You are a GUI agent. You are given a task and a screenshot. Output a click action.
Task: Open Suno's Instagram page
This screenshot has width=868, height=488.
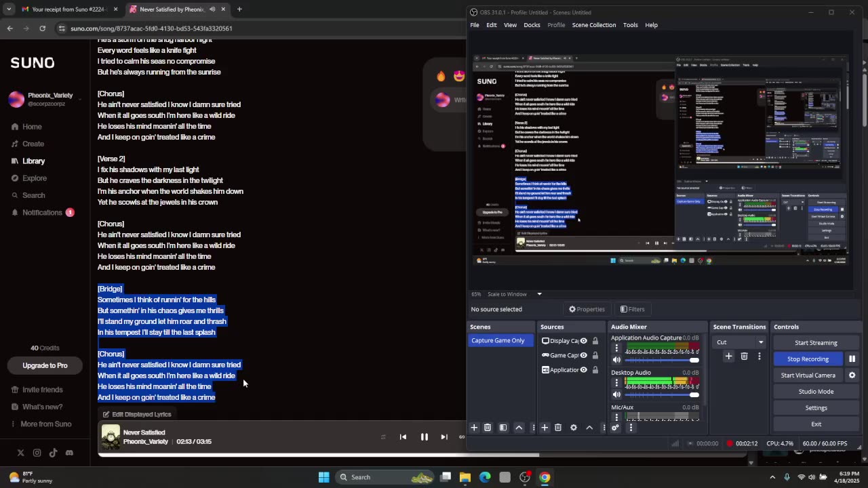(37, 453)
